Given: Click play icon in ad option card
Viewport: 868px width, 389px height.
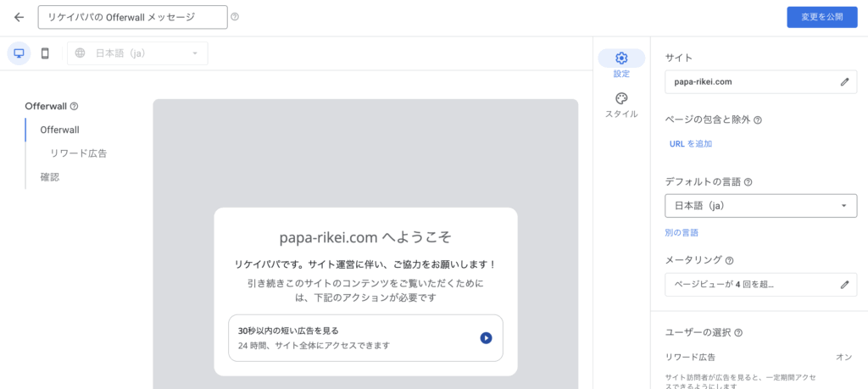Looking at the screenshot, I should pyautogui.click(x=486, y=338).
